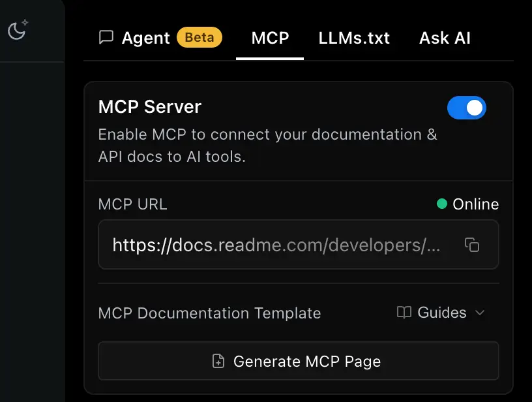
Task: Click the file-plus icon in Generate button
Action: coord(218,361)
